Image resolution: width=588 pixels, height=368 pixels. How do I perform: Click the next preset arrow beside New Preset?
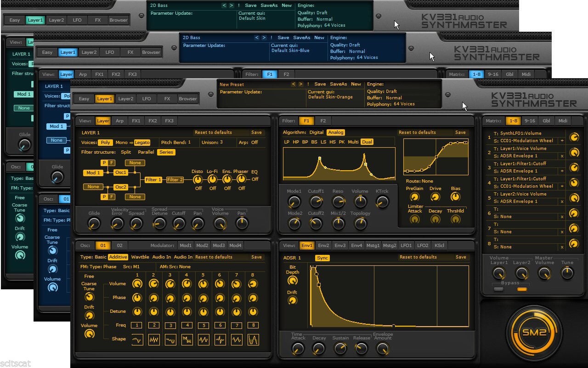coord(300,84)
